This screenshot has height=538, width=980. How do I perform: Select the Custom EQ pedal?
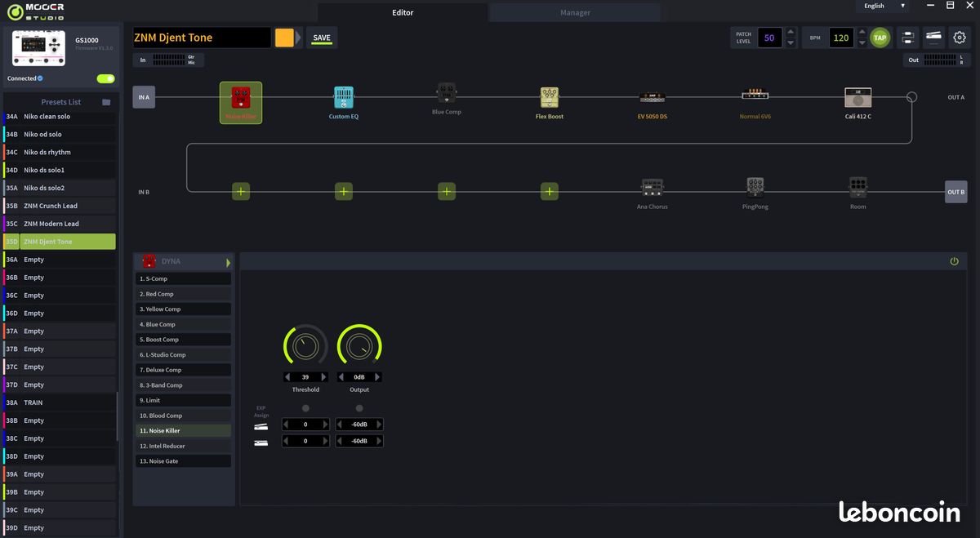[344, 98]
